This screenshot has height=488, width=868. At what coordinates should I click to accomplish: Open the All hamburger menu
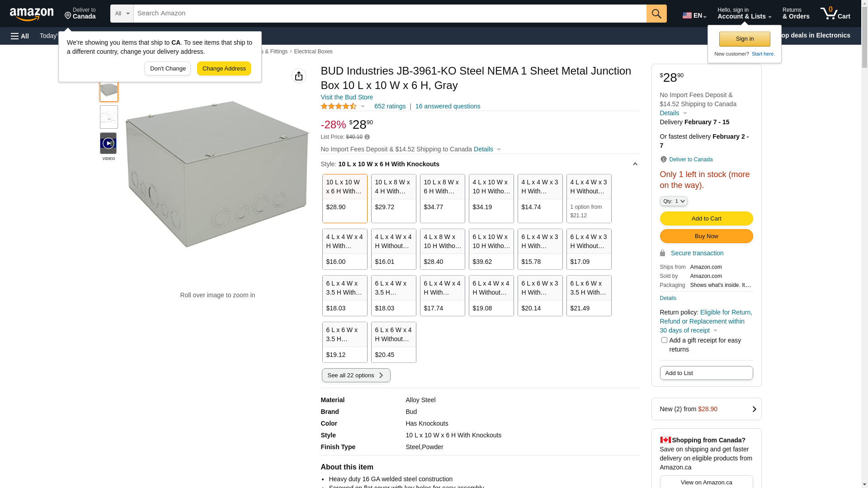[20, 36]
